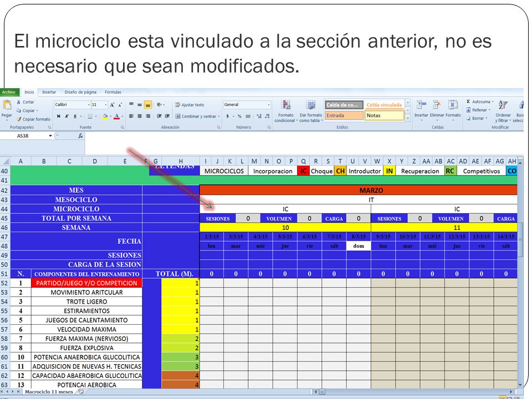
Task: Click the increase decimals icon
Action: (x=259, y=116)
